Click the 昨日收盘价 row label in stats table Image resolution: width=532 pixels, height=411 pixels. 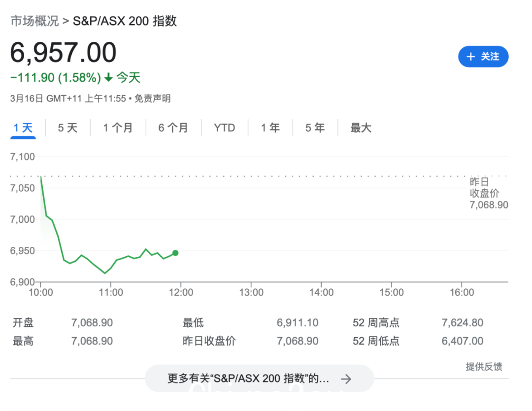tap(209, 341)
